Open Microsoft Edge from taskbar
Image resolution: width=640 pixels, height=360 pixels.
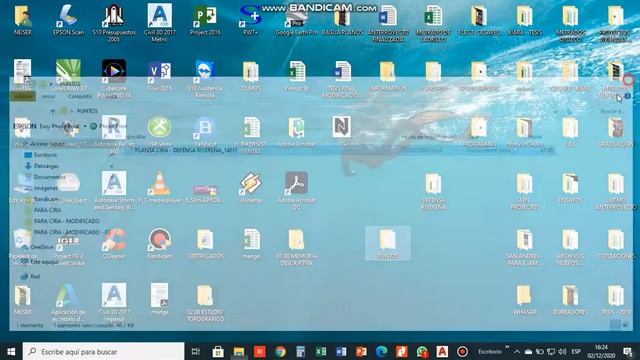point(382,351)
